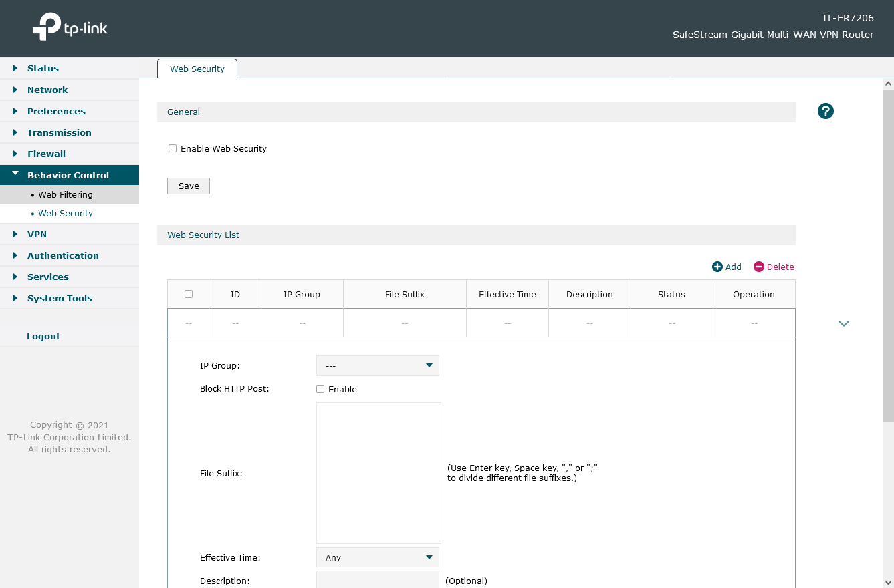Expand the Firewall menu section
This screenshot has height=588, width=894.
(46, 154)
